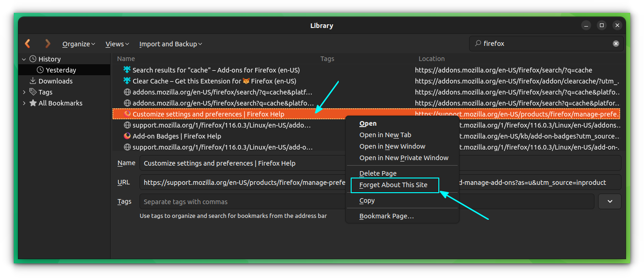
Task: Click the History clock icon
Action: (x=33, y=59)
